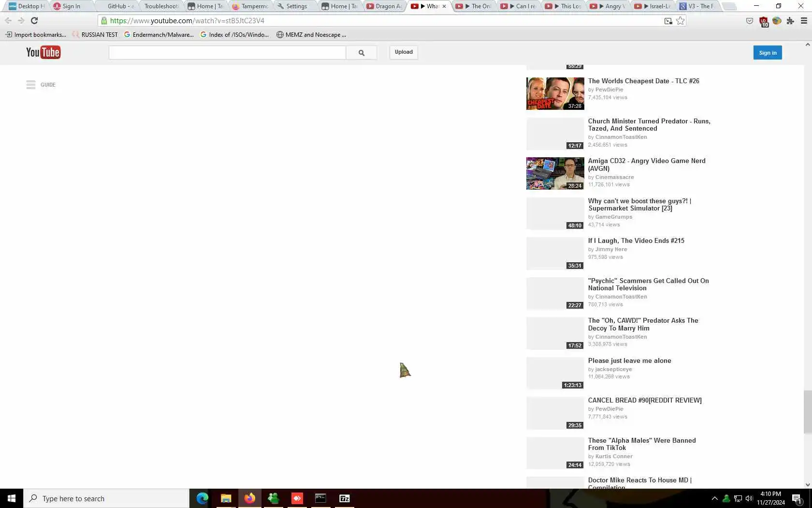Open CANCEL BREAD #90 REDDIT REVIEW video
812x508 pixels.
(645, 400)
